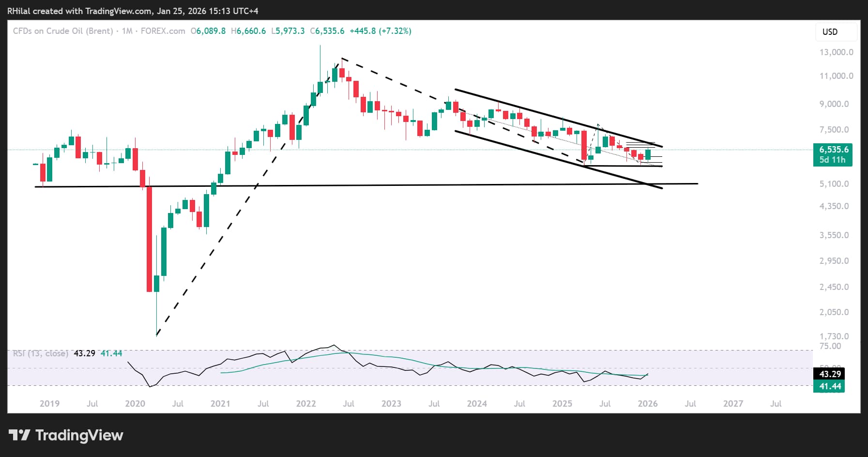Viewport: 868px width, 457px height.
Task: Click the FOREX.com broker label
Action: (163, 30)
